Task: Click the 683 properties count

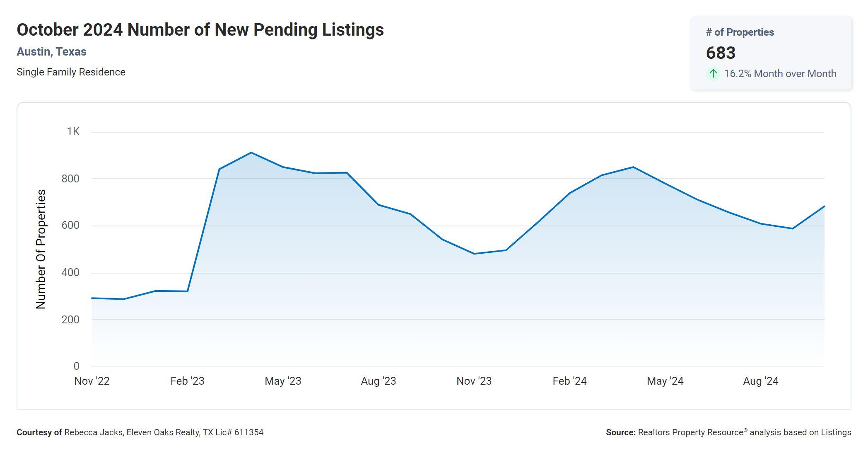Action: click(721, 53)
